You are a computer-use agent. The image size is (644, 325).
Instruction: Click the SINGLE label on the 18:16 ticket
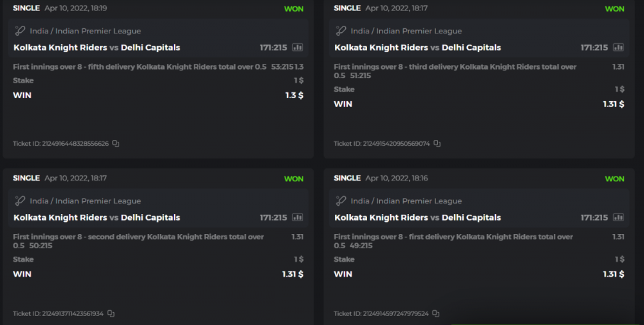347,178
